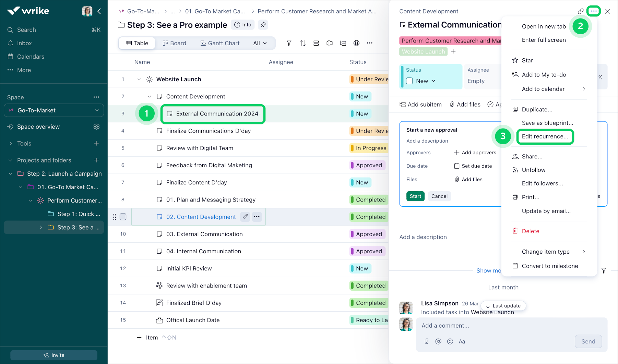The image size is (618, 364).
Task: Click the filter funnel icon in toolbar
Action: click(289, 43)
